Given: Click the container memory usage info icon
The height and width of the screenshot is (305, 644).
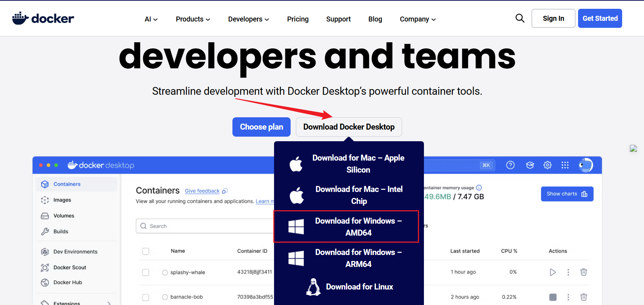Looking at the screenshot, I should tap(479, 188).
